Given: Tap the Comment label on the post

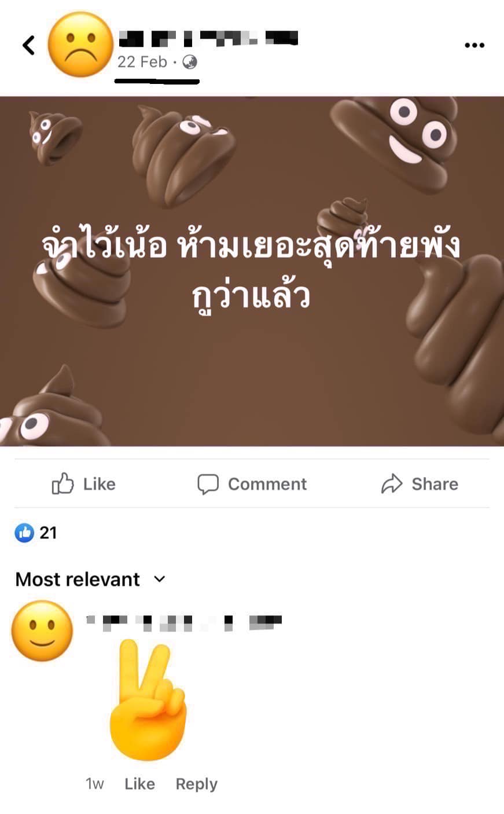Looking at the screenshot, I should (267, 484).
